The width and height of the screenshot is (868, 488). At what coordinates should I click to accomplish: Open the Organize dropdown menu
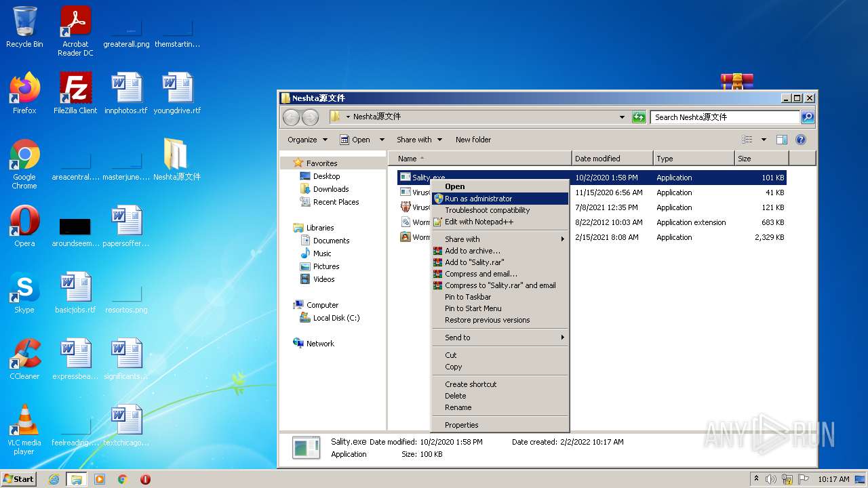click(307, 140)
